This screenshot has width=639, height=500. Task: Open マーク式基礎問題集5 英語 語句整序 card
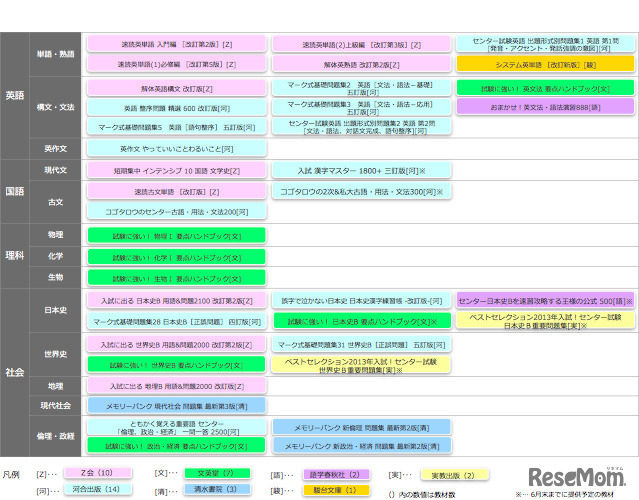[x=176, y=127]
